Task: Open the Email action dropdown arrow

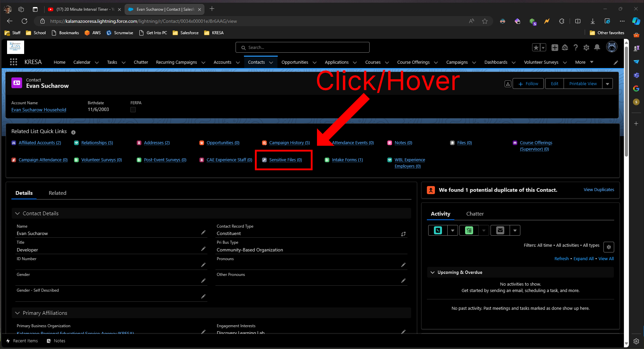Action: [515, 230]
